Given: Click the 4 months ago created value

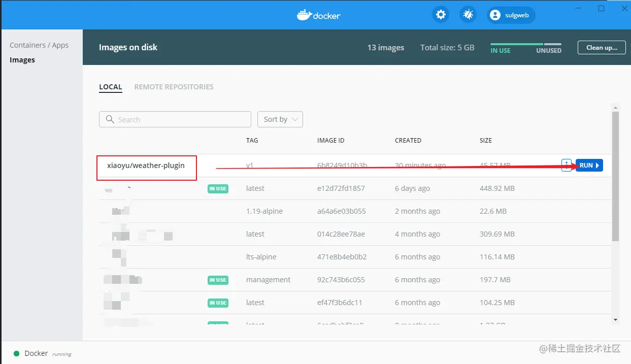Looking at the screenshot, I should click(417, 234).
